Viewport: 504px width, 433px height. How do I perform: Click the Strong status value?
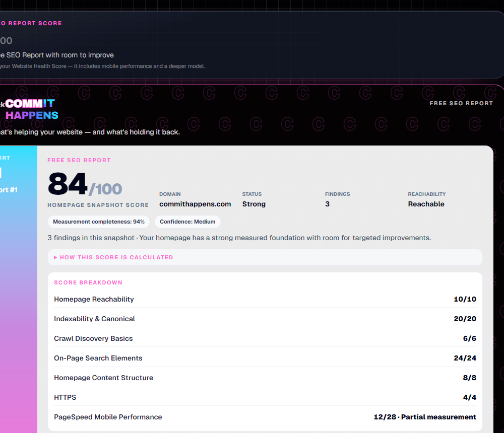[x=254, y=204]
